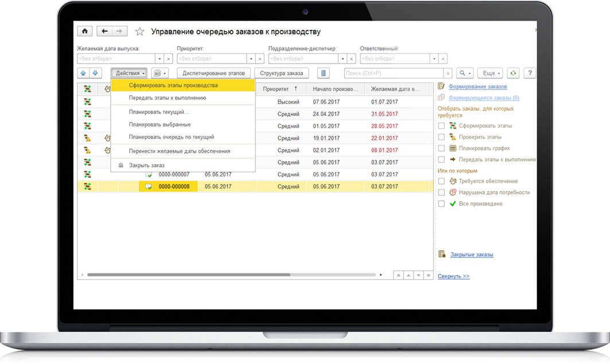Tick the Все произведено checkbox
The width and height of the screenshot is (610, 364).
[x=441, y=203]
